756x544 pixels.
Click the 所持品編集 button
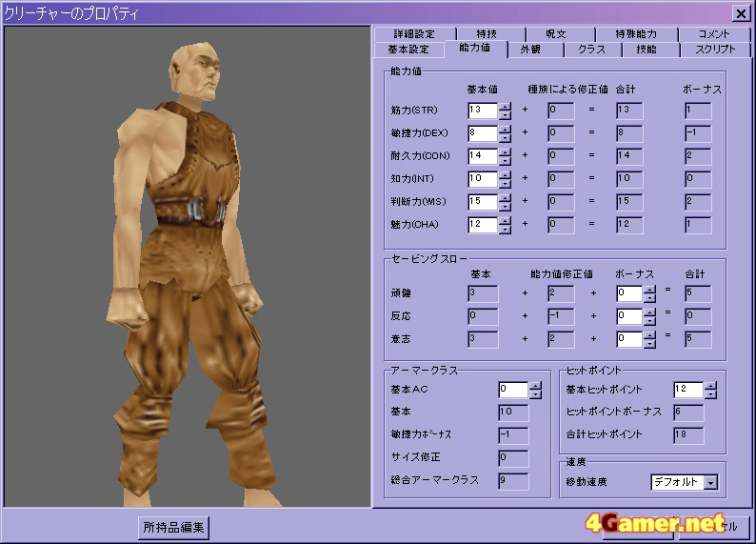(173, 527)
